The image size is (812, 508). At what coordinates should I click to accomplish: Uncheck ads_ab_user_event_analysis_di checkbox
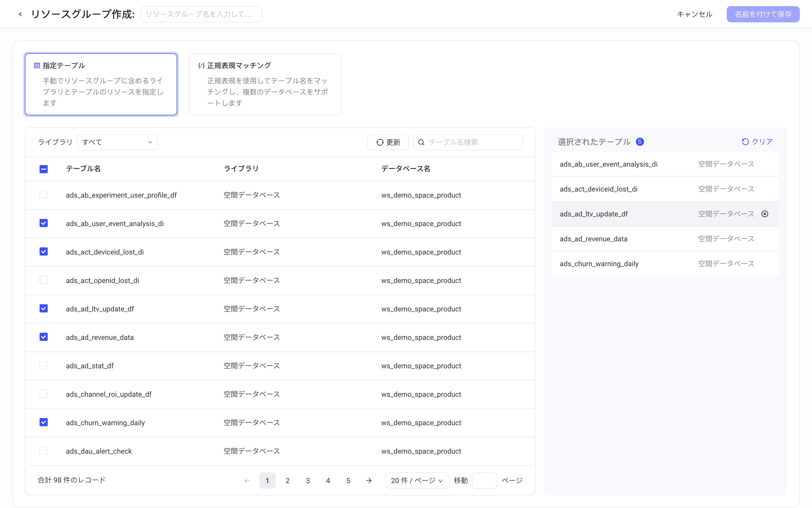coord(44,224)
